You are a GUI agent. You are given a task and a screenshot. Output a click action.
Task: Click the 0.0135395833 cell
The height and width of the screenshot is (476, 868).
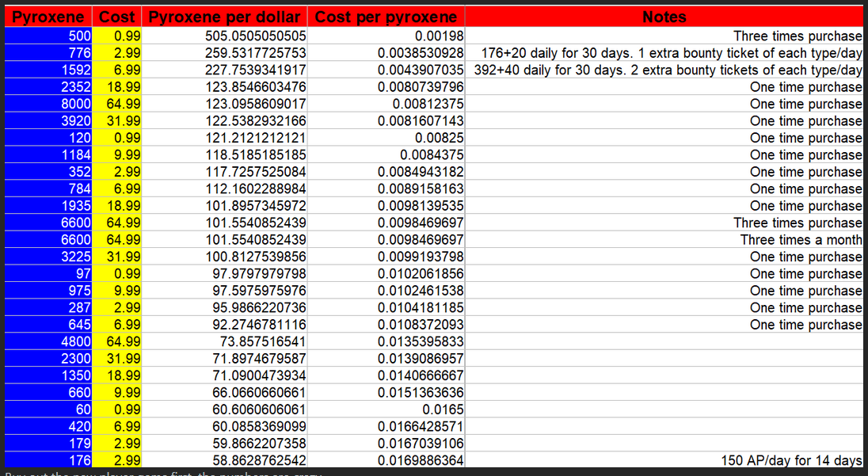point(386,341)
